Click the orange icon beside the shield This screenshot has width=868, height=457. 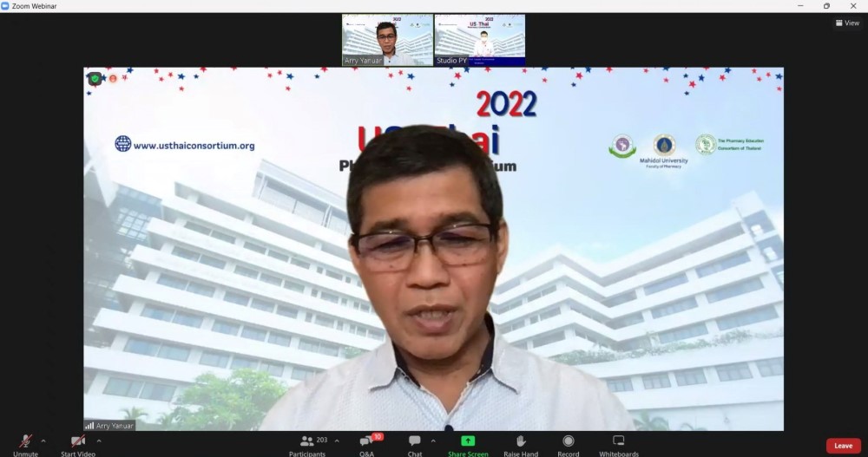click(x=113, y=79)
